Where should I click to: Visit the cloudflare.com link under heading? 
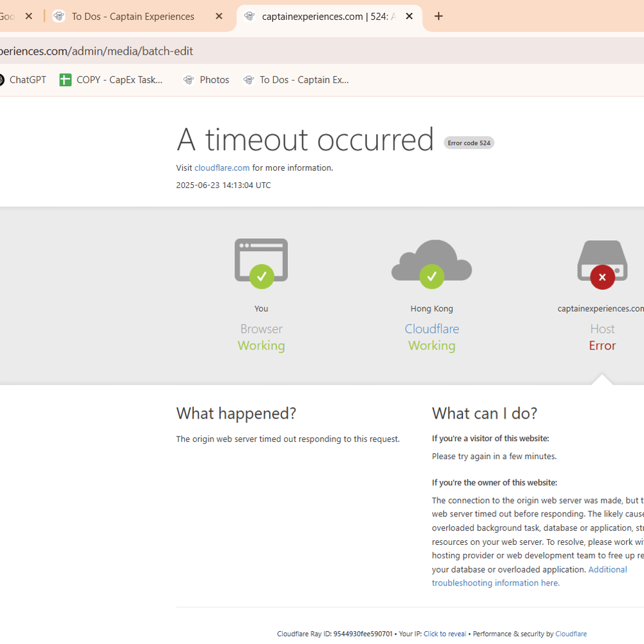pos(222,167)
